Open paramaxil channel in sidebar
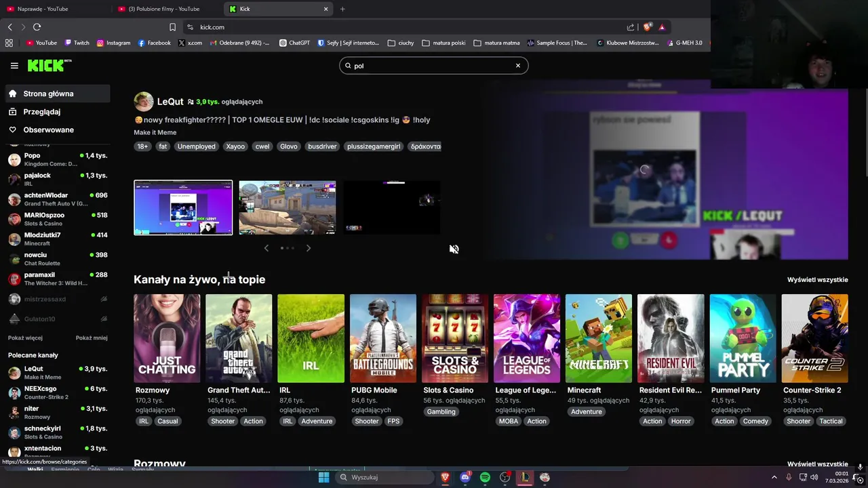Image resolution: width=868 pixels, height=488 pixels. click(x=58, y=279)
